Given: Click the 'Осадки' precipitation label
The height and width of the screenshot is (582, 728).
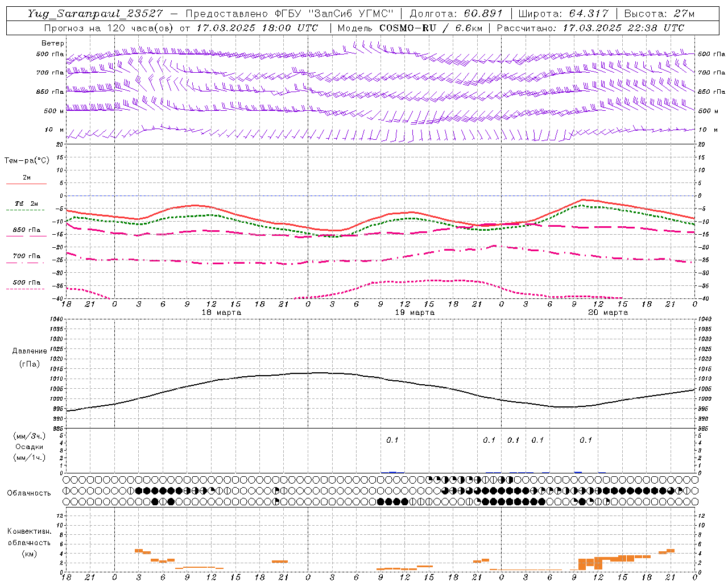Looking at the screenshot, I should pos(30,447).
